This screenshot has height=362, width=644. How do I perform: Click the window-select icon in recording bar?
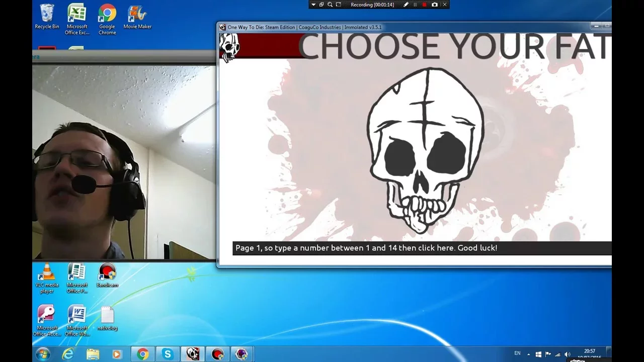[321, 5]
